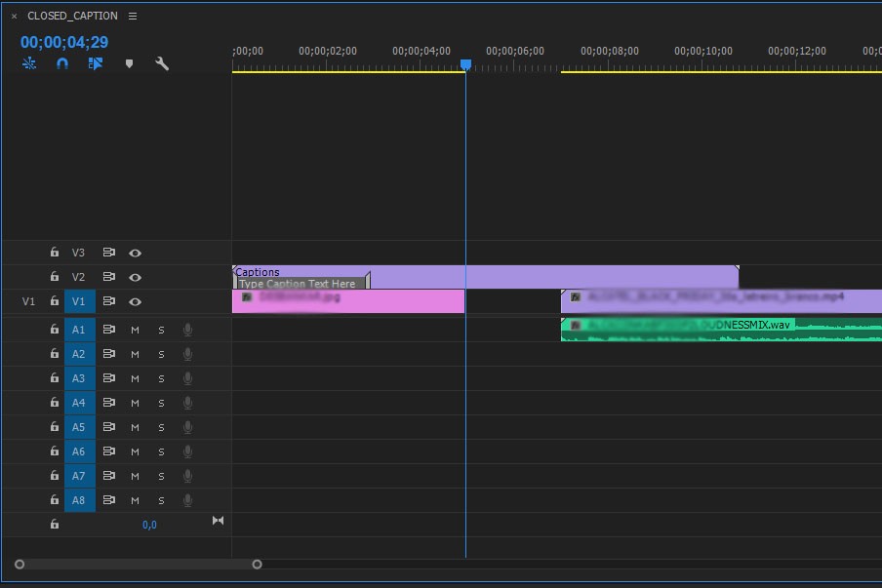Image resolution: width=882 pixels, height=588 pixels.
Task: Toggle sync lock for A6
Action: (109, 451)
